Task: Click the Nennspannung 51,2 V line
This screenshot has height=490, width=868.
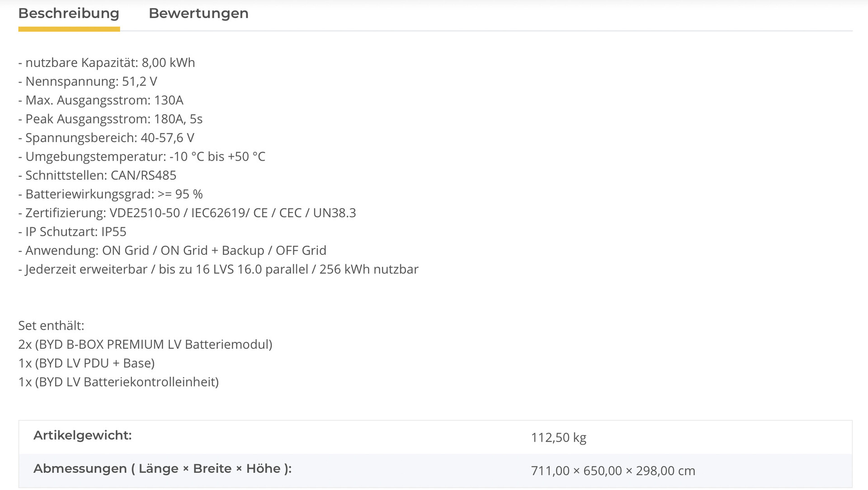Action: (88, 81)
